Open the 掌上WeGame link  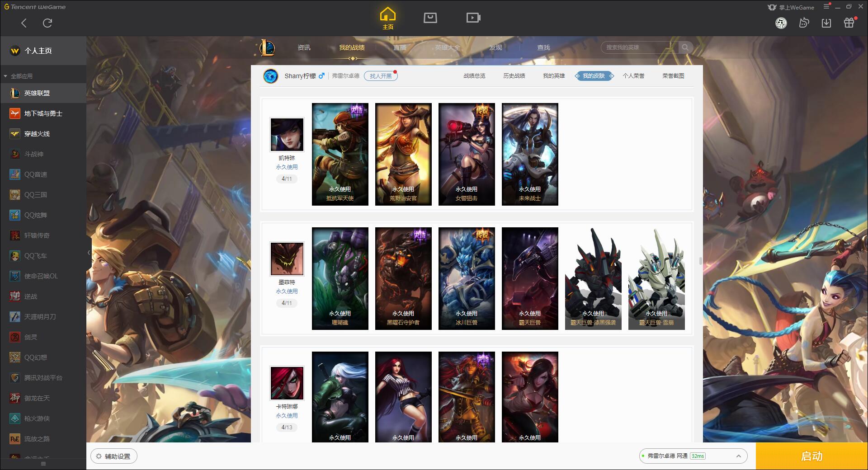(791, 7)
